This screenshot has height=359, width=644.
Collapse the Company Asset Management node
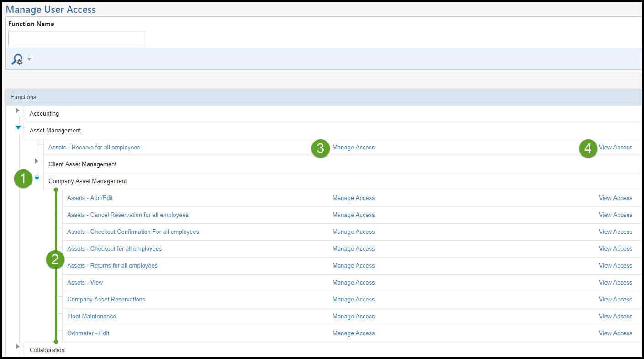point(37,178)
